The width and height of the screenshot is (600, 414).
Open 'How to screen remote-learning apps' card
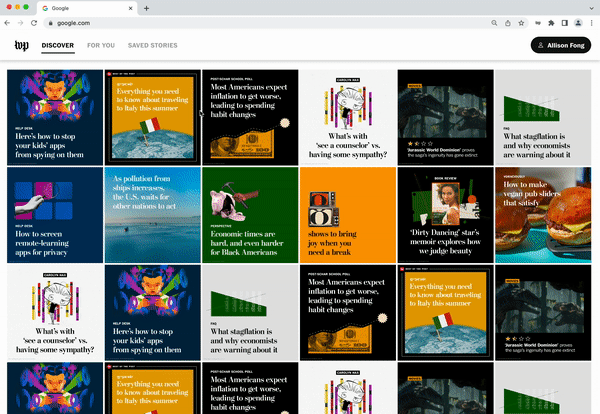[55, 215]
